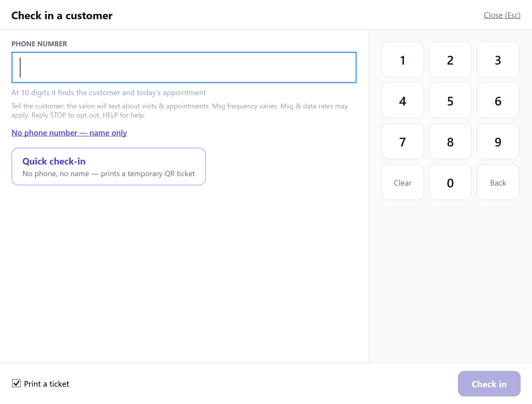Close the dialog via Close (Esc)
The image size is (532, 404).
click(x=502, y=15)
